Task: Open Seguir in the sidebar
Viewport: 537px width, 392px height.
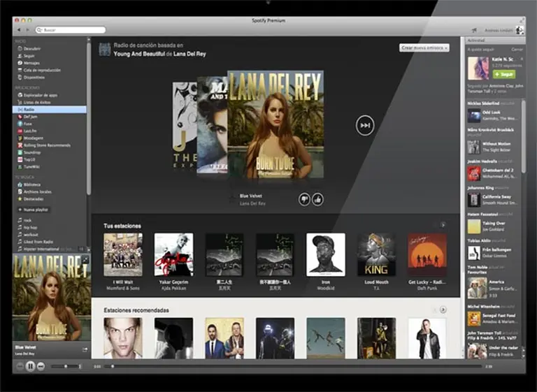Action: [x=29, y=56]
